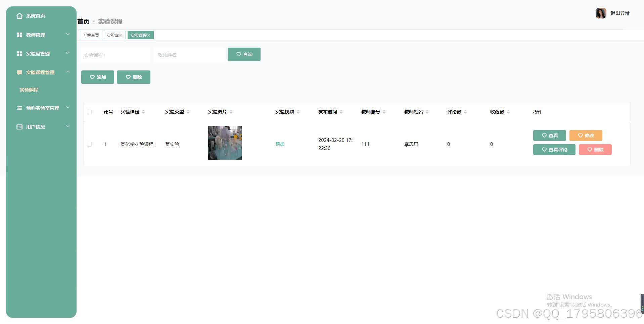Expand the 实验室管理 menu chevron

pyautogui.click(x=68, y=53)
